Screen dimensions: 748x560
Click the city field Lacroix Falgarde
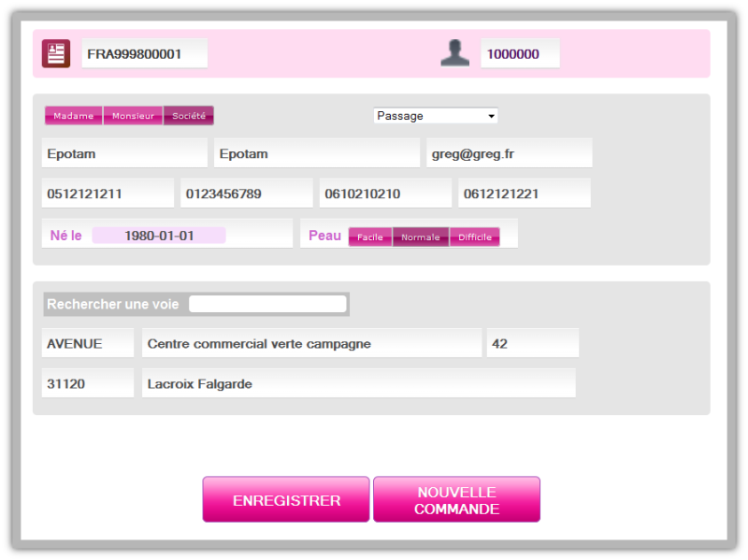358,383
